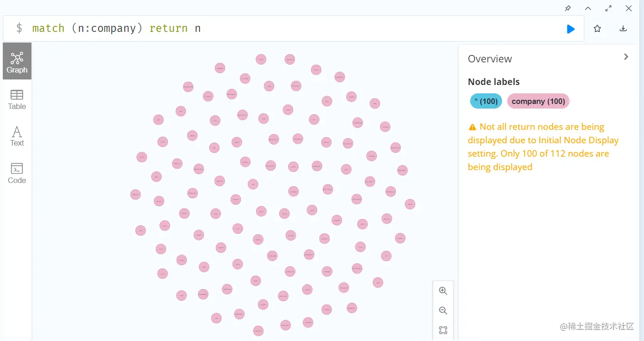Image resolution: width=644 pixels, height=341 pixels.
Task: Switch to Graph view
Action: (17, 61)
